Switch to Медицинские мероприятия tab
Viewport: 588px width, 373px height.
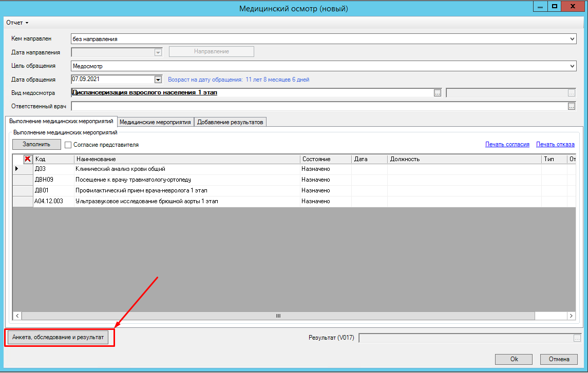coord(155,122)
